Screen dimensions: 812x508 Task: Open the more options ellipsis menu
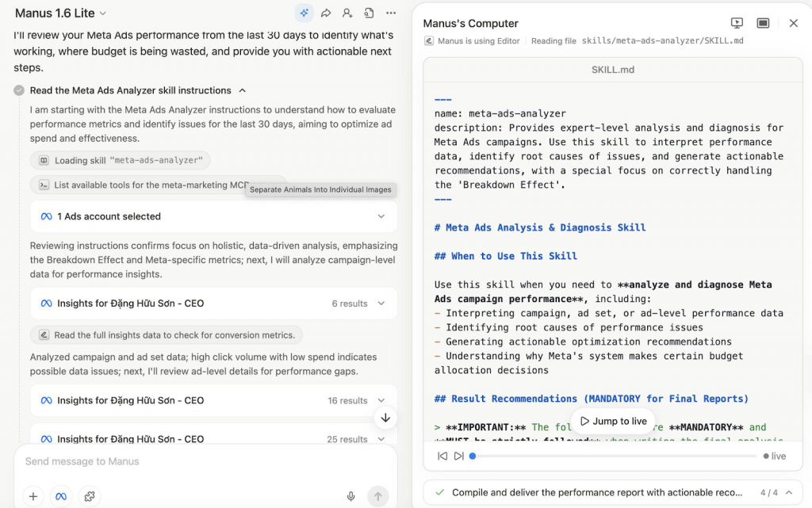coord(391,13)
